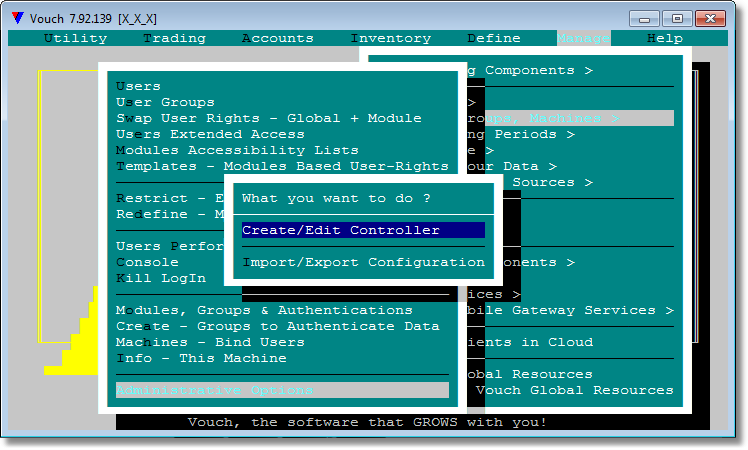The width and height of the screenshot is (748, 450).
Task: Open the Users Performance entry
Action: (x=169, y=246)
